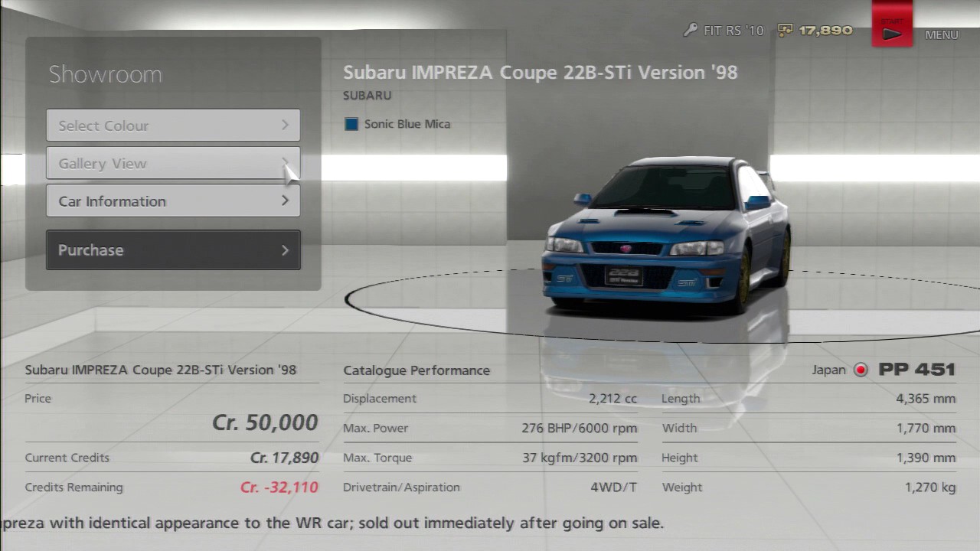
Task: Click the Subaru Impreza car model
Action: coord(665,233)
